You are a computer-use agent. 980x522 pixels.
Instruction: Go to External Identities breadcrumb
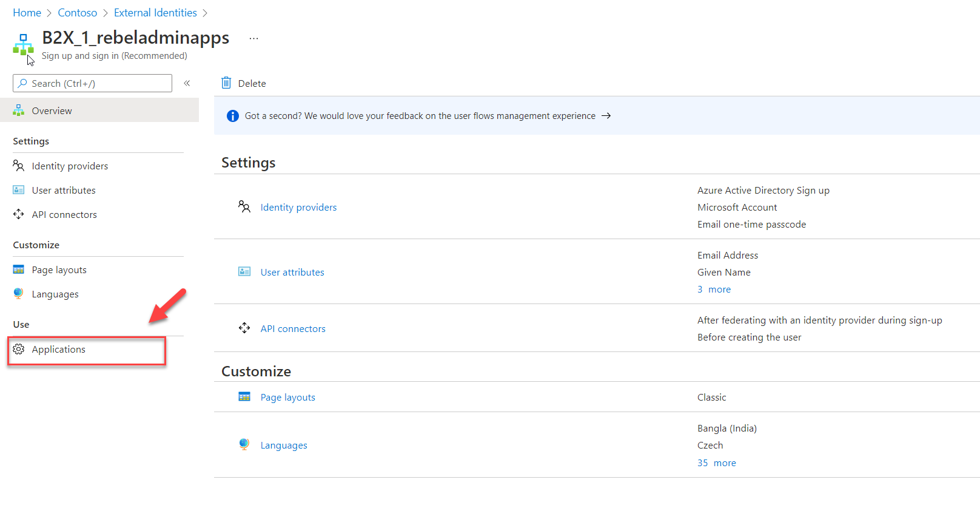(x=155, y=13)
